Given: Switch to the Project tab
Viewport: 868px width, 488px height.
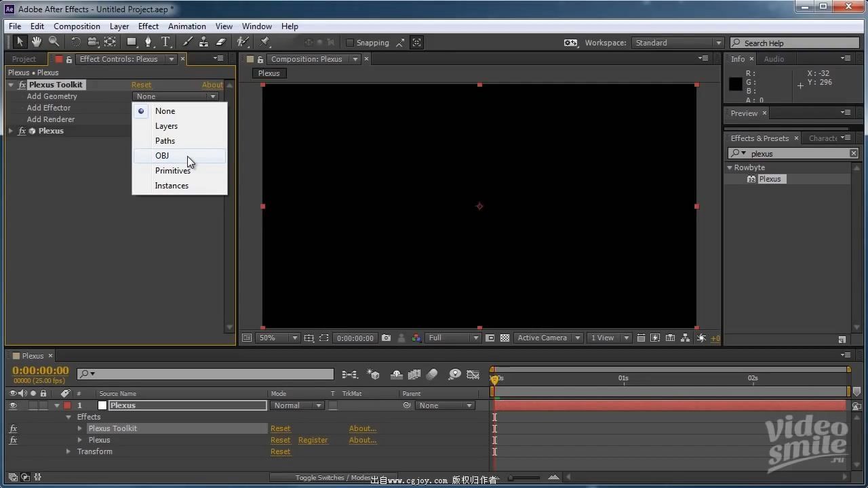Looking at the screenshot, I should click(24, 59).
